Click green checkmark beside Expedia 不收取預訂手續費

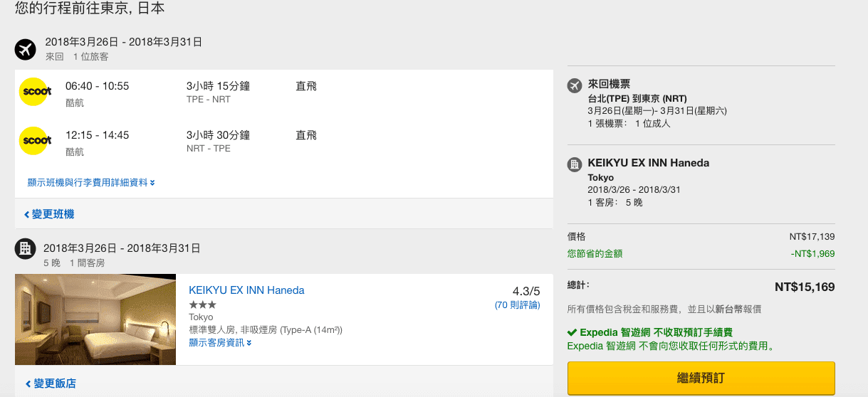(x=572, y=332)
